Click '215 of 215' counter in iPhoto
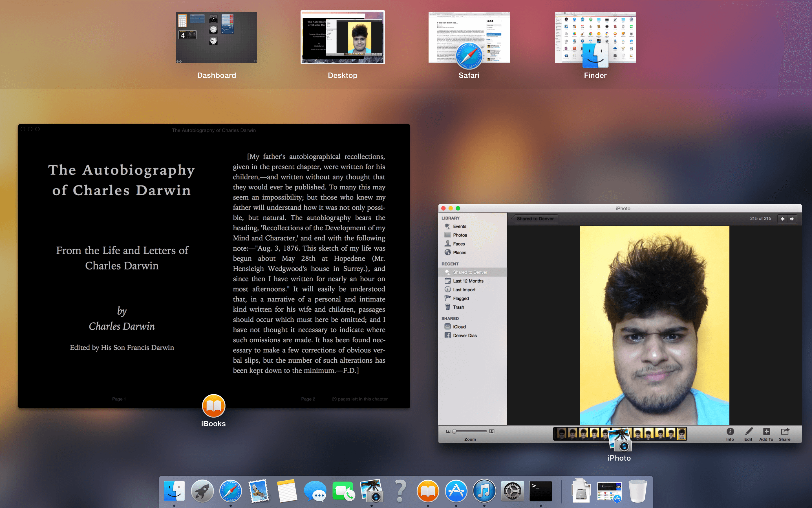The height and width of the screenshot is (508, 812). tap(760, 218)
